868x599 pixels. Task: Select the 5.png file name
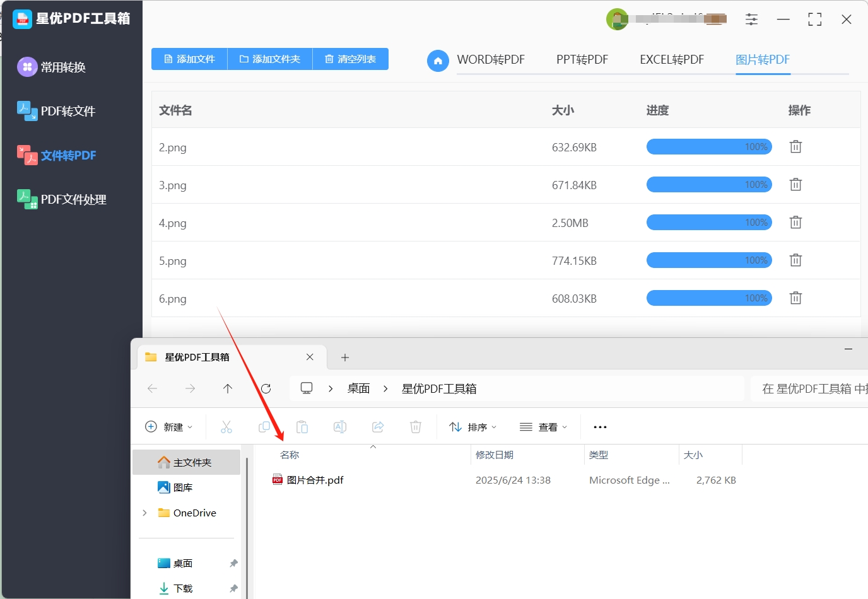click(x=173, y=261)
